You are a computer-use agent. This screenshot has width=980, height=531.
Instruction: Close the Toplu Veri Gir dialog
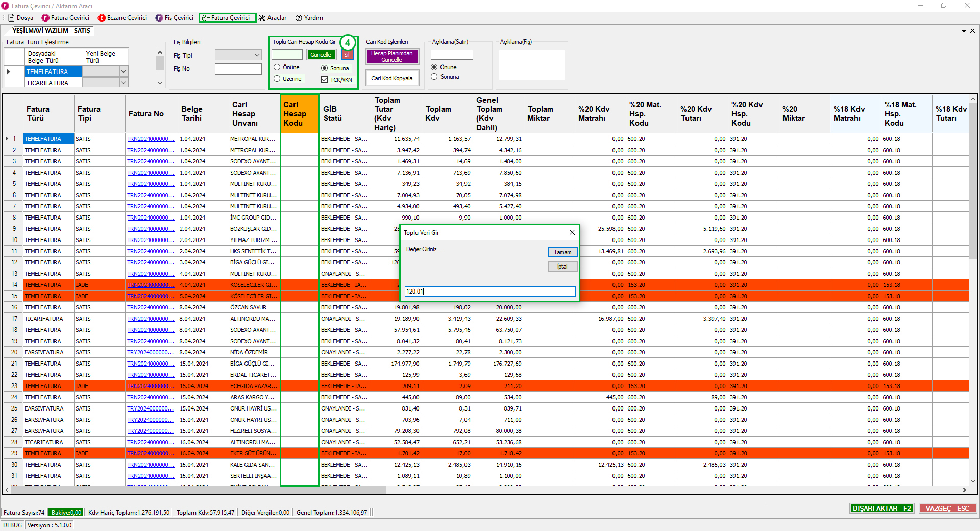[572, 232]
